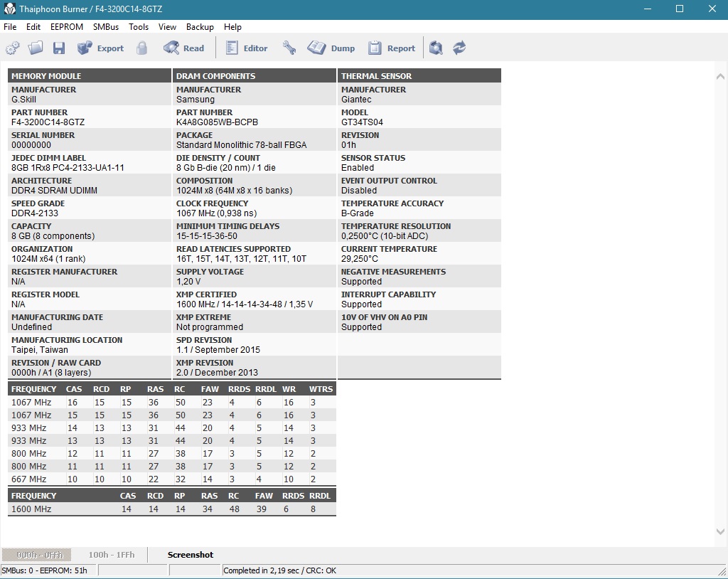This screenshot has width=728, height=579.
Task: Click the MEMORY MODULE column header
Action: 90,75
